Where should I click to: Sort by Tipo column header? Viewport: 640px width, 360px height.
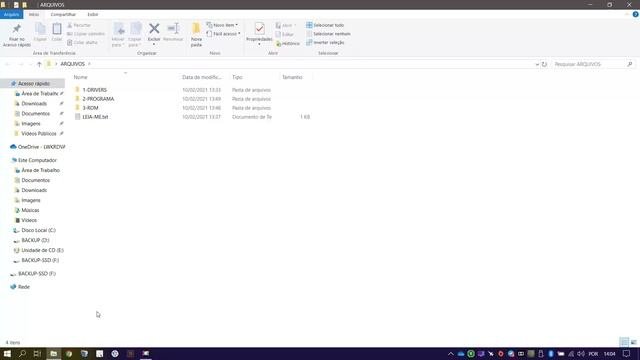tap(237, 77)
